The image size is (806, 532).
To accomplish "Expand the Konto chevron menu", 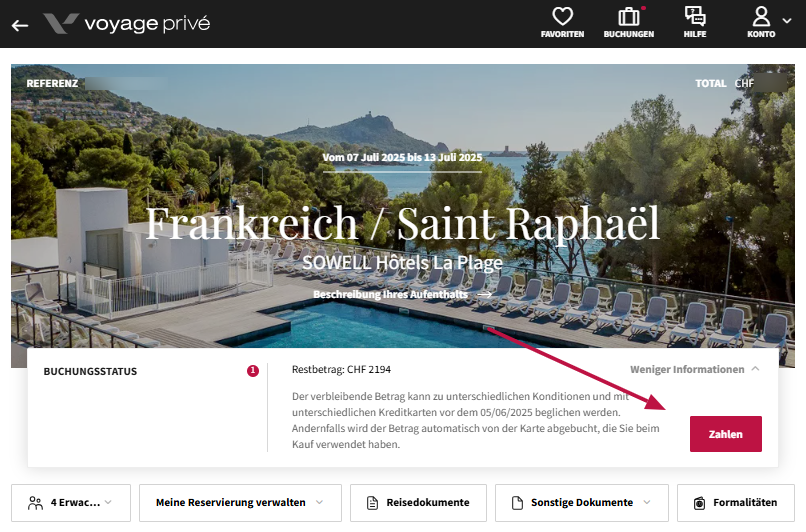I will (787, 21).
